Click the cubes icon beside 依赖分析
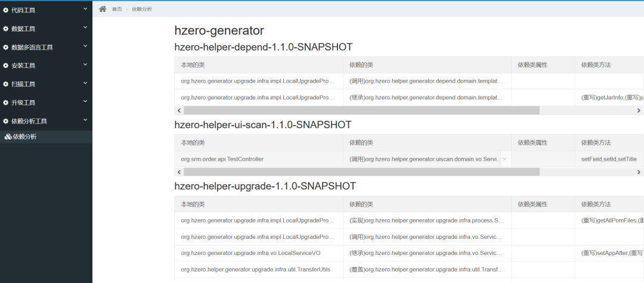Screen dimensions: 644x283 (x=8, y=137)
